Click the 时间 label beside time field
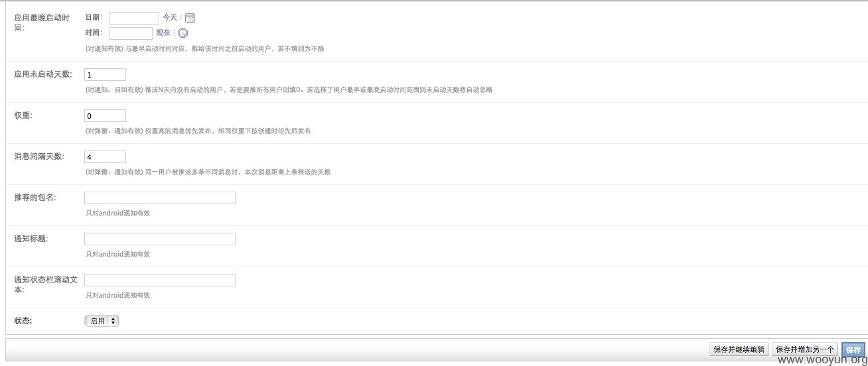Screen dimensions: 868x366 click(94, 32)
